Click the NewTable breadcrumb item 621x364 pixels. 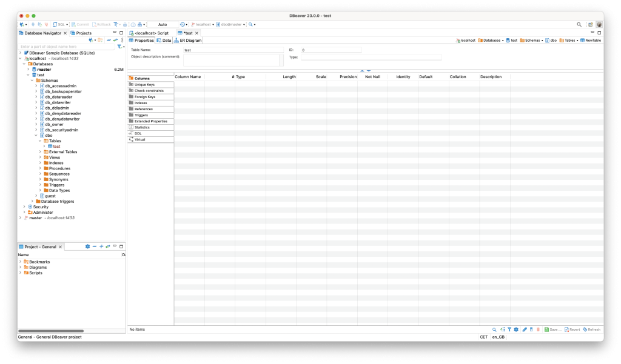tap(591, 41)
